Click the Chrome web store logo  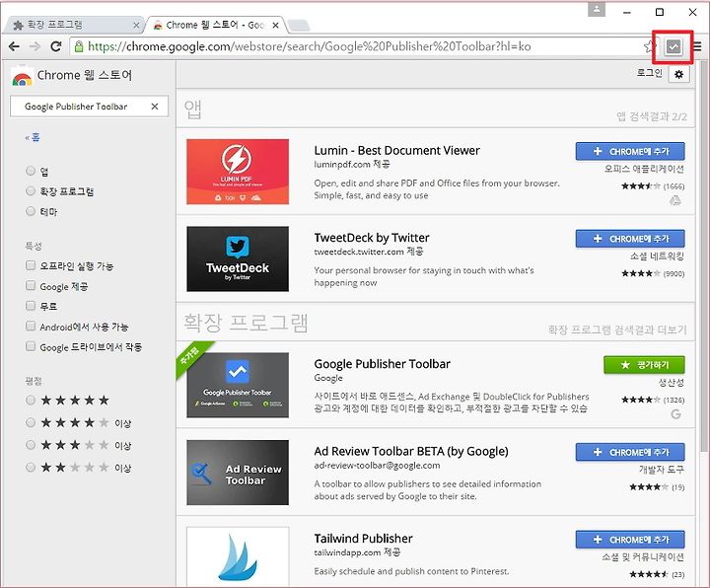(22, 76)
